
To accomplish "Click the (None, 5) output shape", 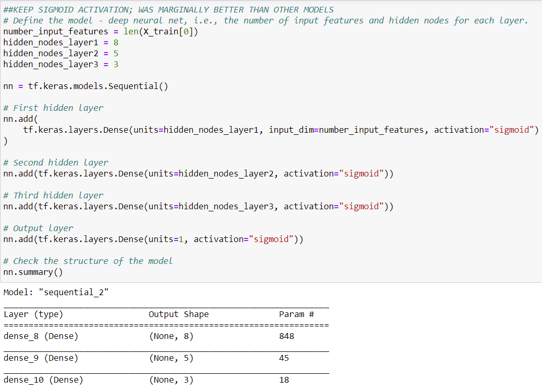I will coord(171,358).
